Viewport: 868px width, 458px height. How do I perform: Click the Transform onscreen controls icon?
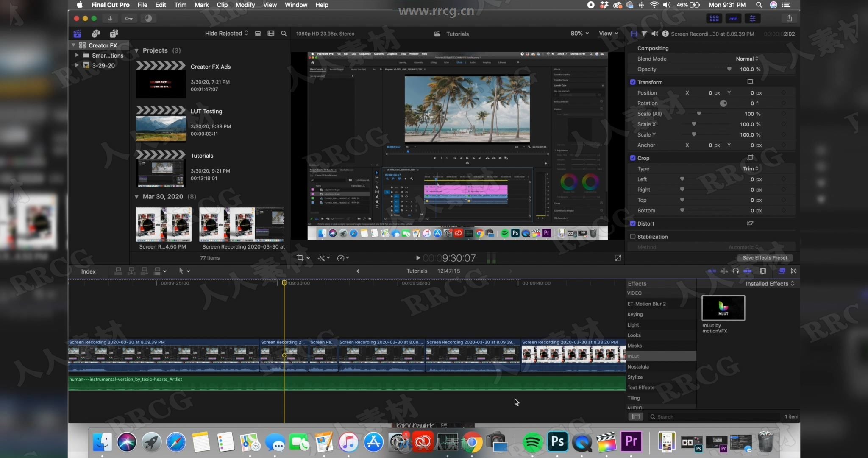750,81
